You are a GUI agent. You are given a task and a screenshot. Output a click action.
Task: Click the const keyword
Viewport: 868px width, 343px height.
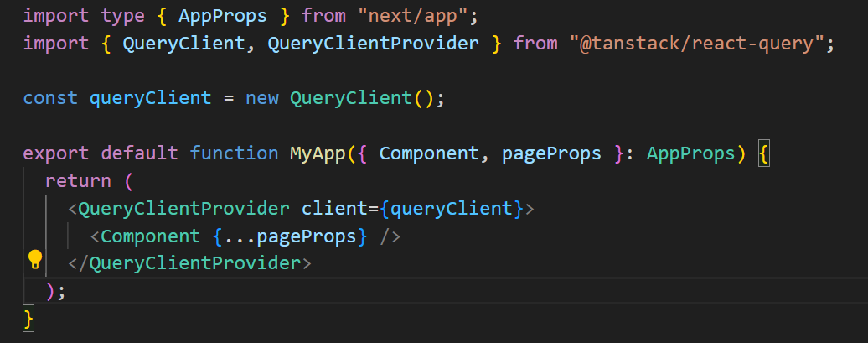pyautogui.click(x=50, y=99)
